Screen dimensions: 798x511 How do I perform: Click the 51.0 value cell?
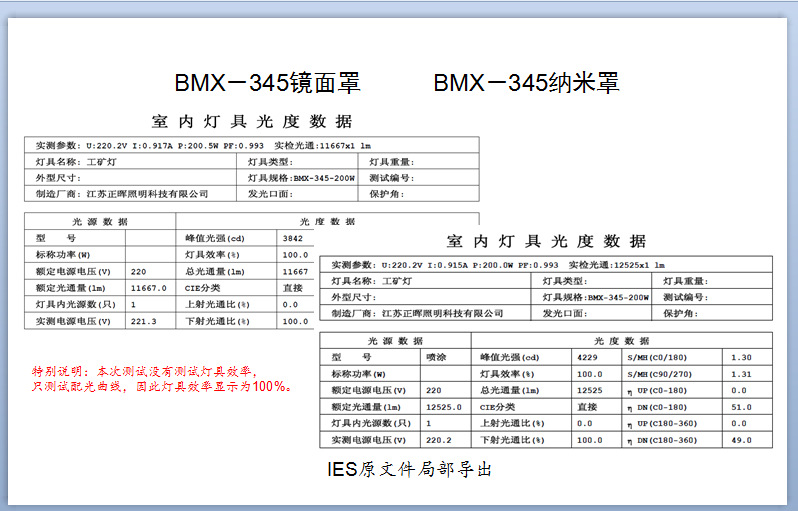(x=741, y=407)
